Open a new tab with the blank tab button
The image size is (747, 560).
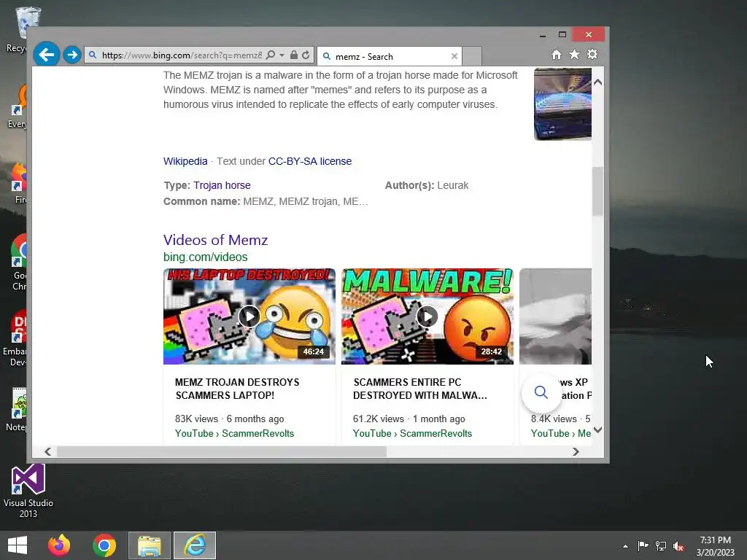472,56
